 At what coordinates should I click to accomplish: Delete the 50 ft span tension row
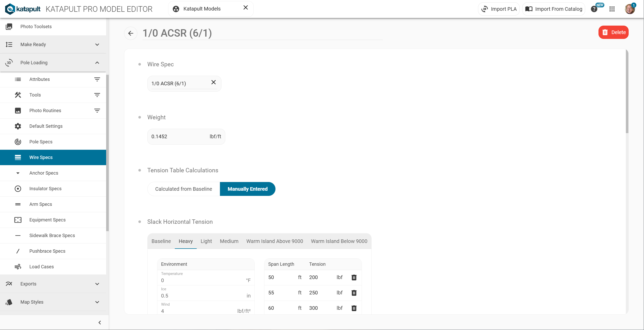(354, 277)
